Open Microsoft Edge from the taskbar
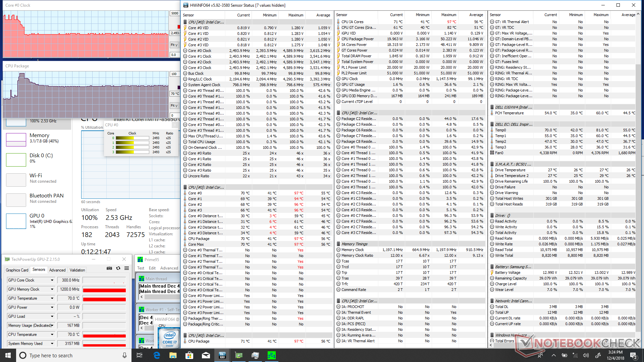This screenshot has width=644, height=362. tap(157, 355)
